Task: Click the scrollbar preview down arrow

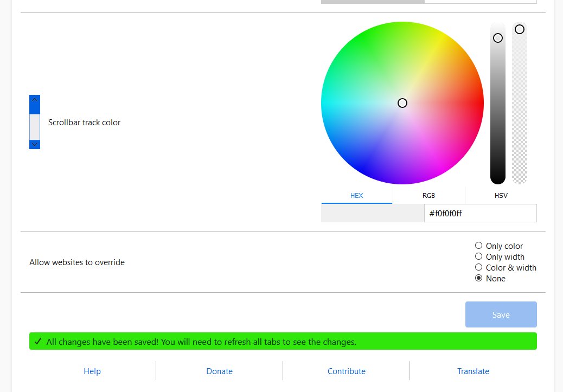Action: click(x=35, y=144)
